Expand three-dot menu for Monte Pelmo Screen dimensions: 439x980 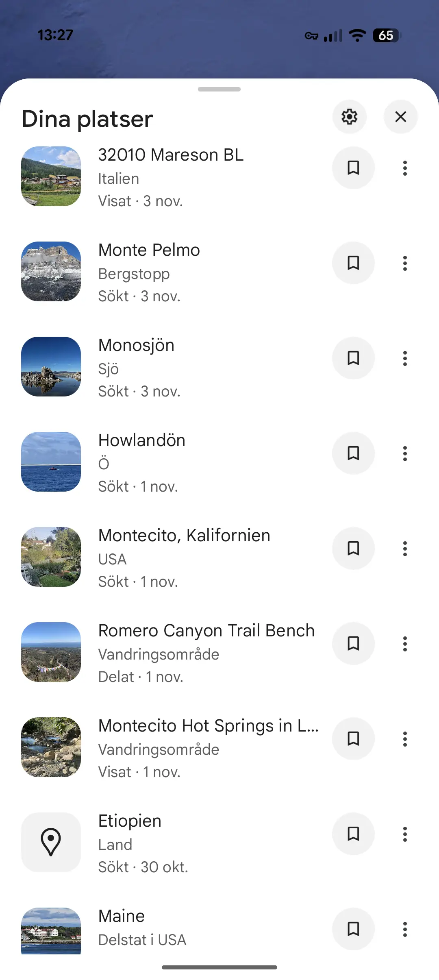tap(405, 263)
